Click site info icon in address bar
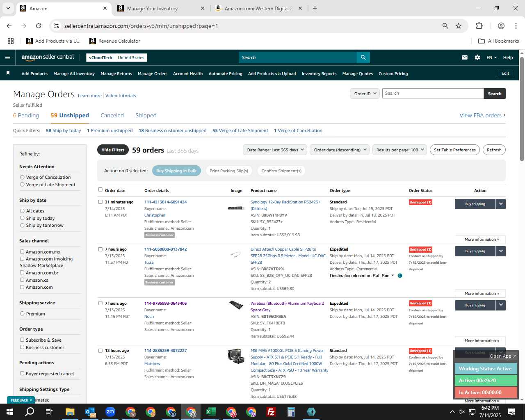The width and height of the screenshot is (525, 420). pos(56,26)
